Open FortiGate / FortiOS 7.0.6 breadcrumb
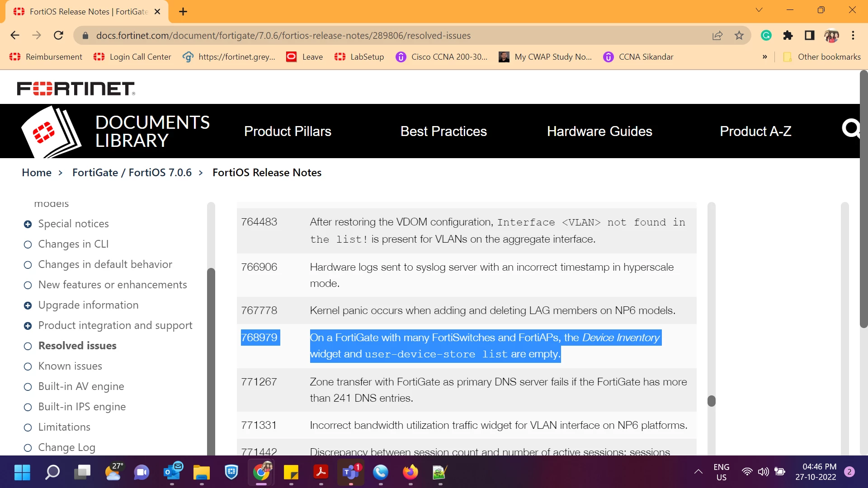This screenshot has width=868, height=488. tap(132, 173)
